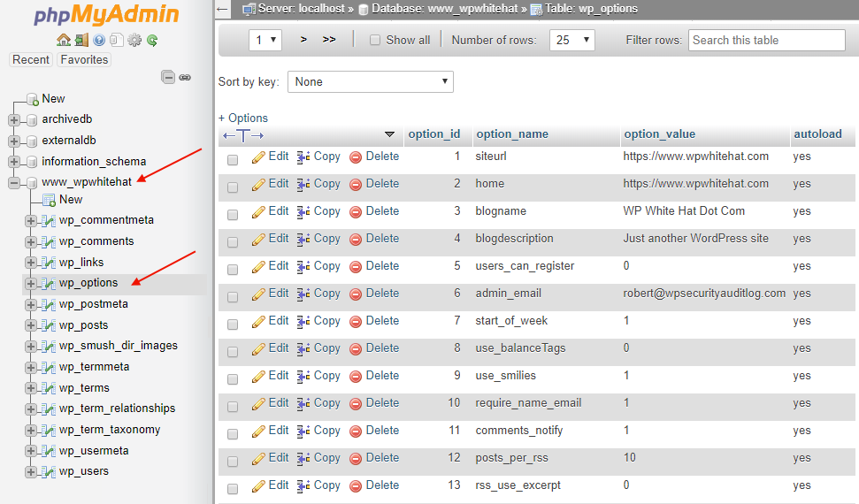Check the siteurl row checkbox
Image resolution: width=859 pixels, height=504 pixels.
tap(233, 160)
